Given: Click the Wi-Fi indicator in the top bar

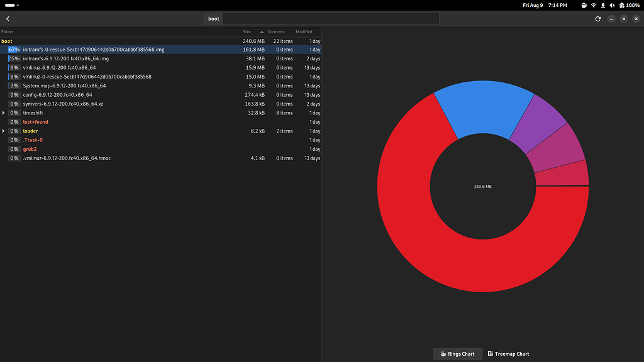Looking at the screenshot, I should (594, 5).
